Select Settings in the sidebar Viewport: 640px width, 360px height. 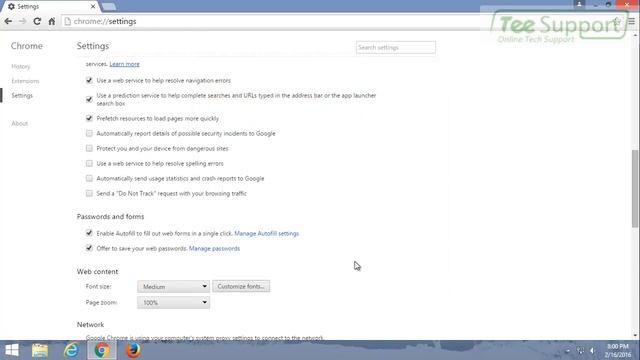[x=22, y=96]
